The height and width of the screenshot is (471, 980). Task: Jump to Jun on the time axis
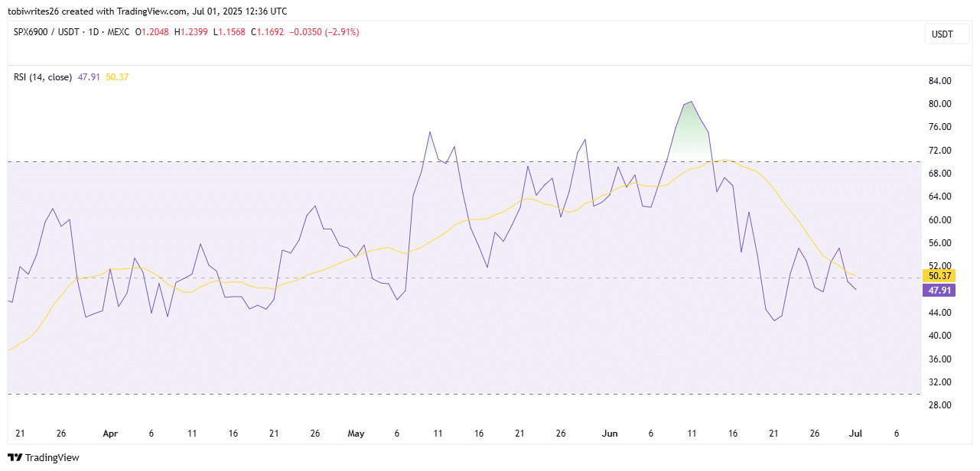[610, 434]
